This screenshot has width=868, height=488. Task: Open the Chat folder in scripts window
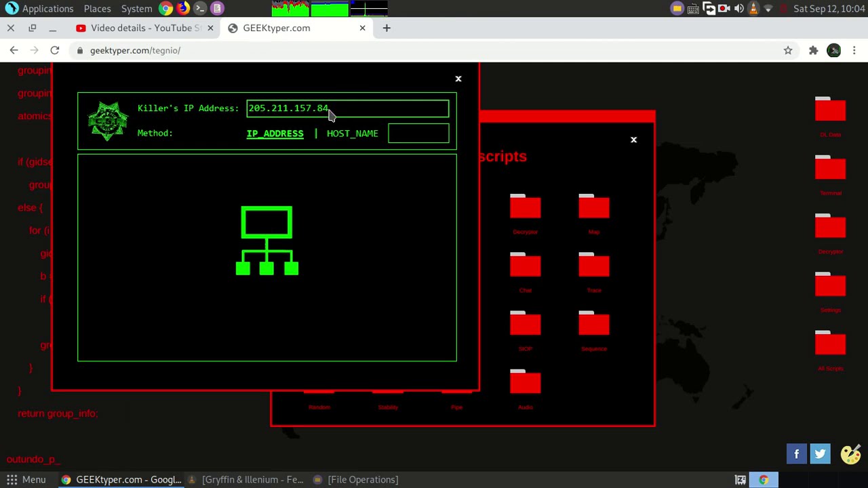(x=526, y=266)
